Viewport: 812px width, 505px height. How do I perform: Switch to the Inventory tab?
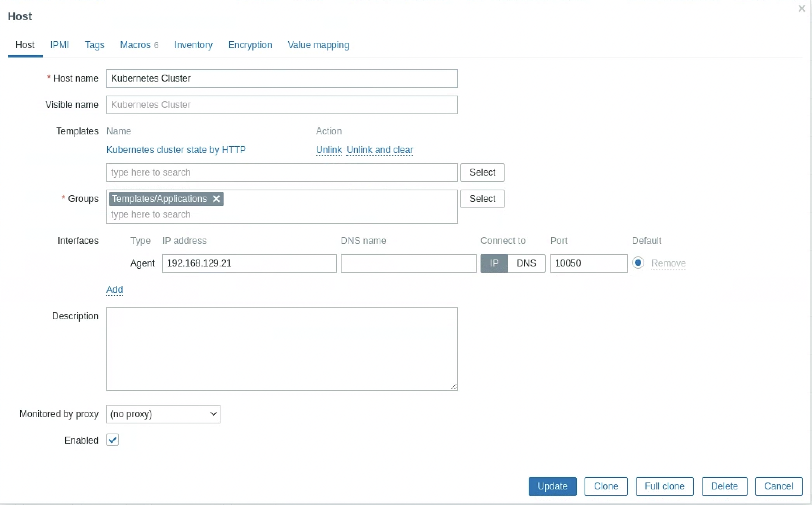pyautogui.click(x=193, y=45)
